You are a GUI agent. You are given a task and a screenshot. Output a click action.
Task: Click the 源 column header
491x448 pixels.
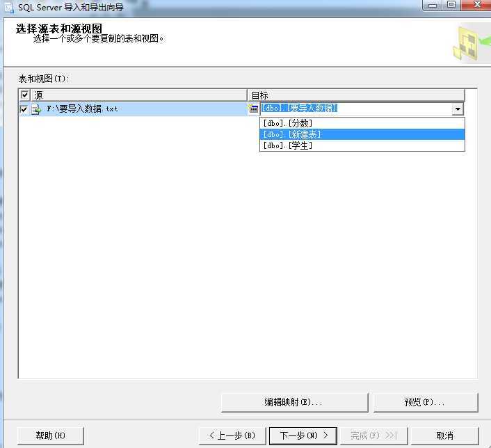click(138, 95)
